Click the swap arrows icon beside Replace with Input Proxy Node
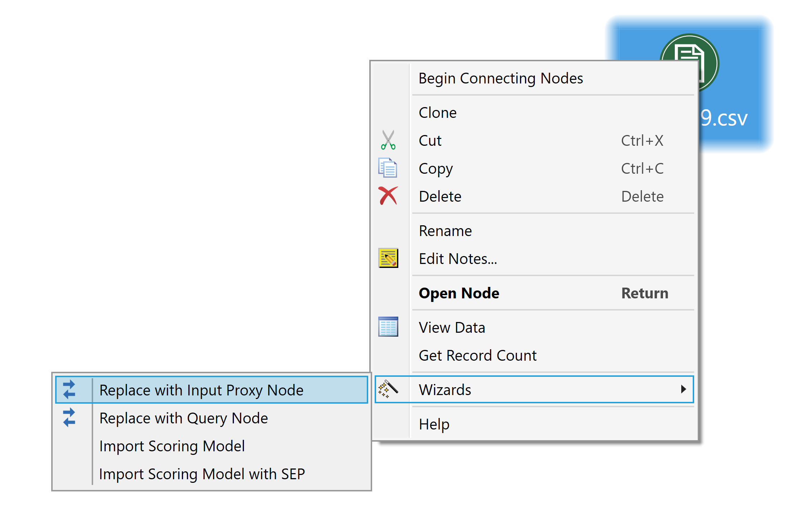Screen dimensions: 812x524 (x=69, y=390)
